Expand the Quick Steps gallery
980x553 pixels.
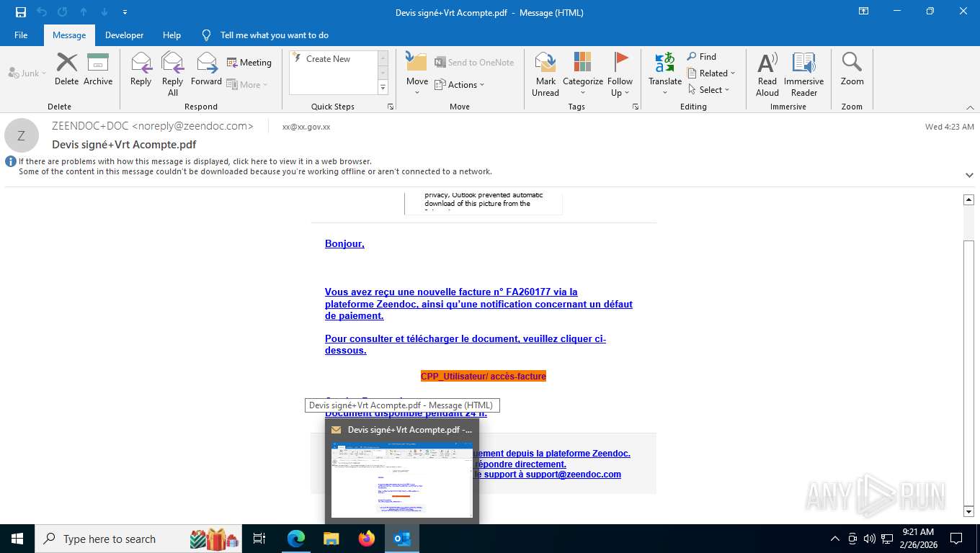[383, 87]
